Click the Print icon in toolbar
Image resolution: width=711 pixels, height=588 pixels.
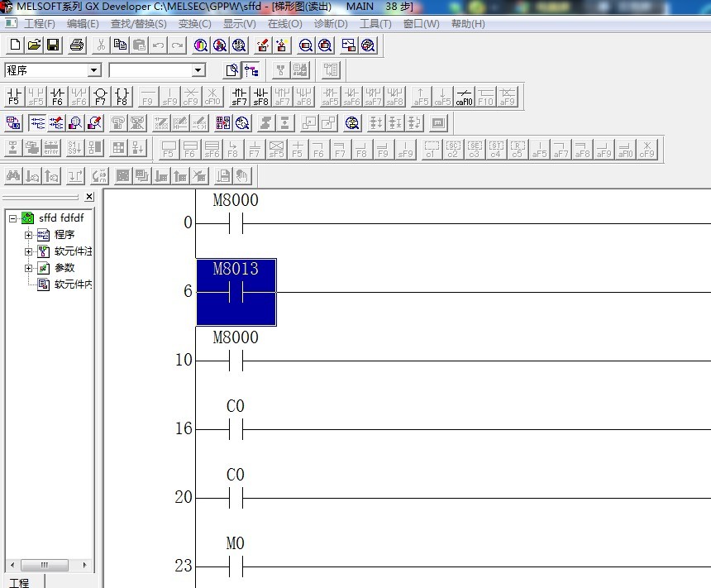click(x=77, y=45)
